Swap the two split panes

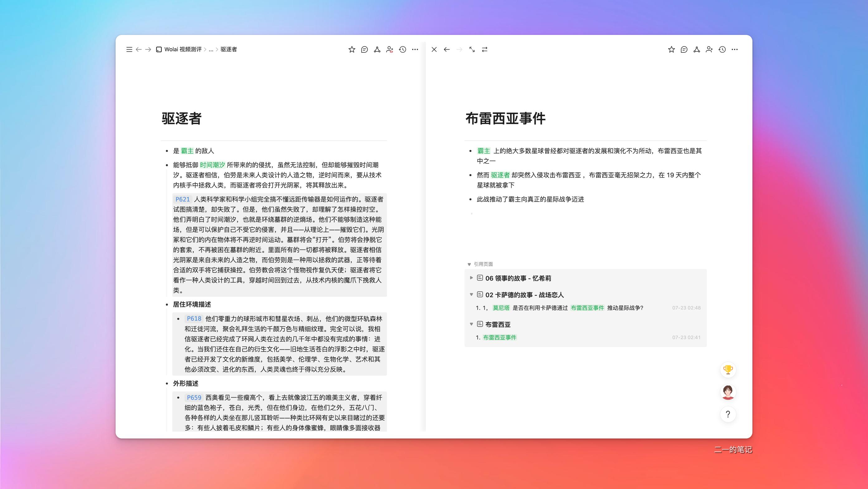[484, 49]
